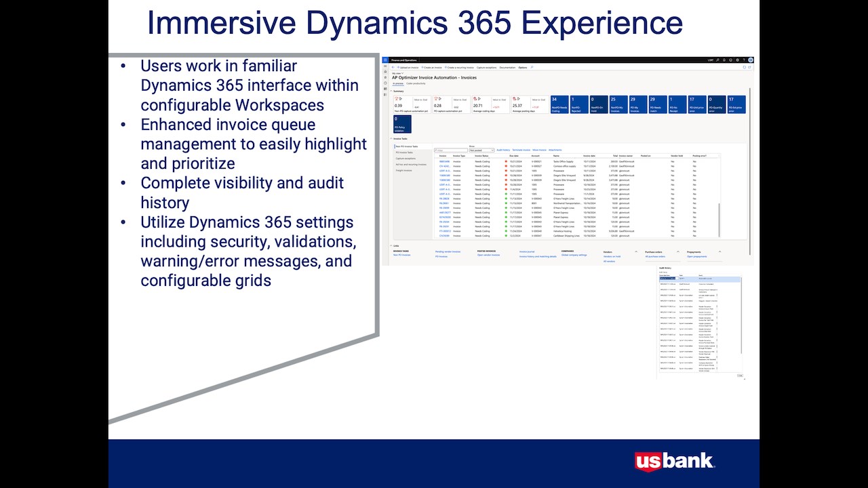Open the 0 PO-Quantity error tile

click(717, 104)
